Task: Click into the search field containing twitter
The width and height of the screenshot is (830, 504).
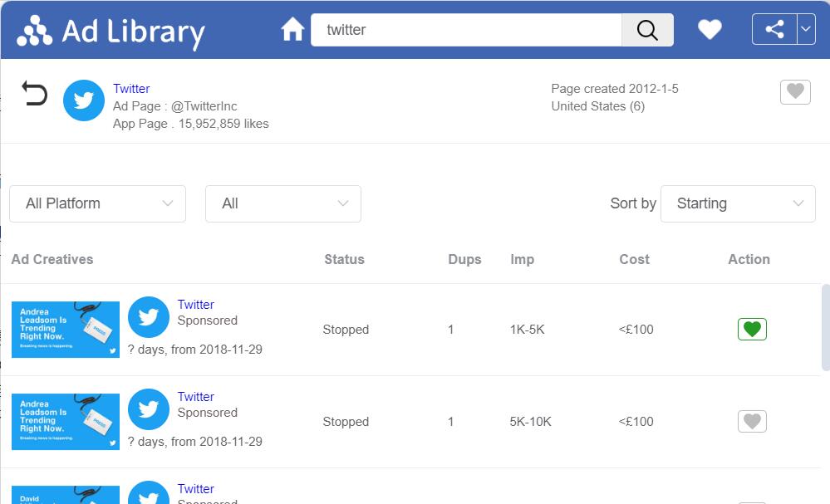Action: [466, 30]
